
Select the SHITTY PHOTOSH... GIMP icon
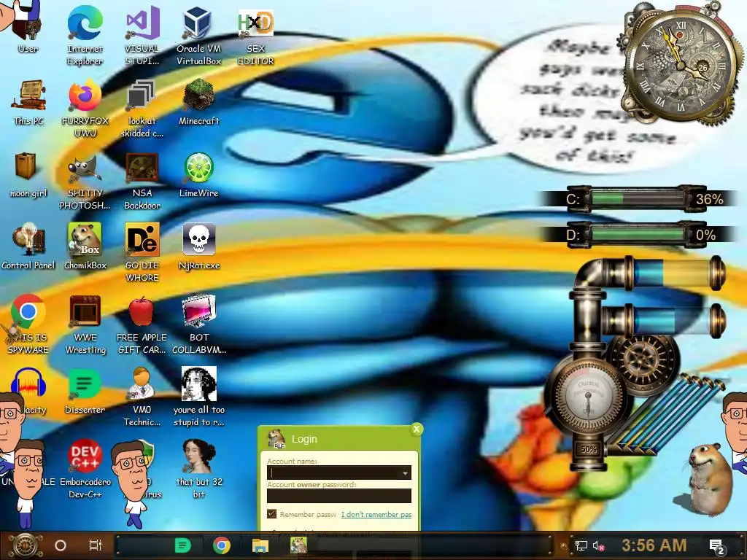tap(85, 181)
